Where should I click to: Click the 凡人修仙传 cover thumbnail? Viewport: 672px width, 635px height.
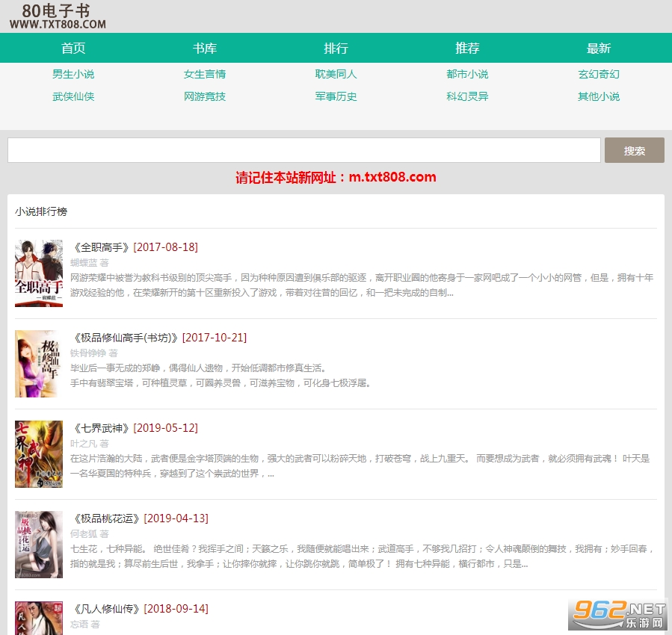tap(39, 618)
